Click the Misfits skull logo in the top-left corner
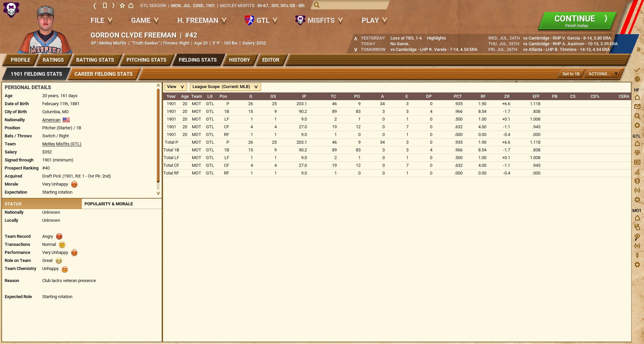 pyautogui.click(x=11, y=9)
